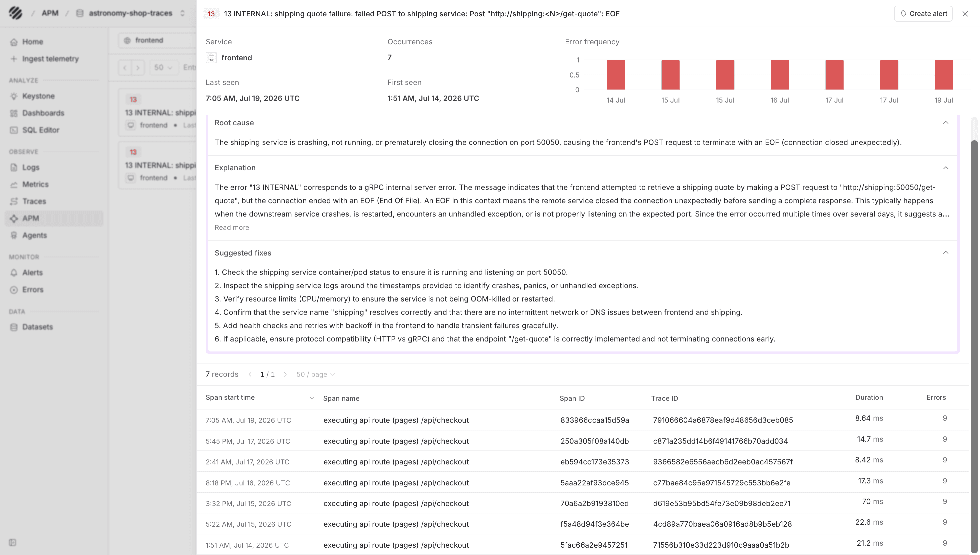Click the 2:41 AM, Jul 17 span row
The image size is (980, 555).
pos(582,462)
